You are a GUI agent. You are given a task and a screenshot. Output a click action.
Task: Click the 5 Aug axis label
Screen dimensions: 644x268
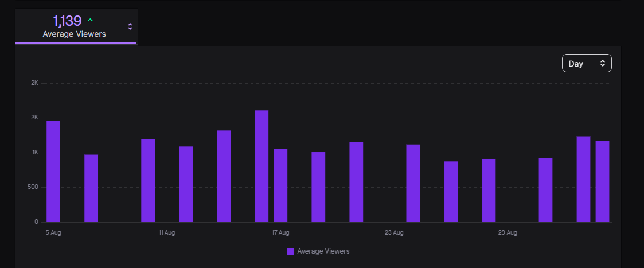tap(53, 232)
